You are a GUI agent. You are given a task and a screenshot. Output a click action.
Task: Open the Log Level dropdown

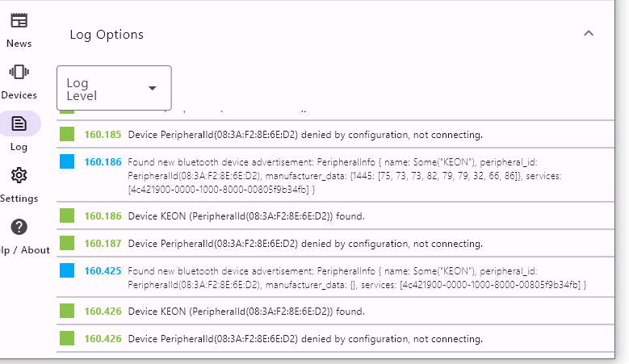pyautogui.click(x=114, y=88)
